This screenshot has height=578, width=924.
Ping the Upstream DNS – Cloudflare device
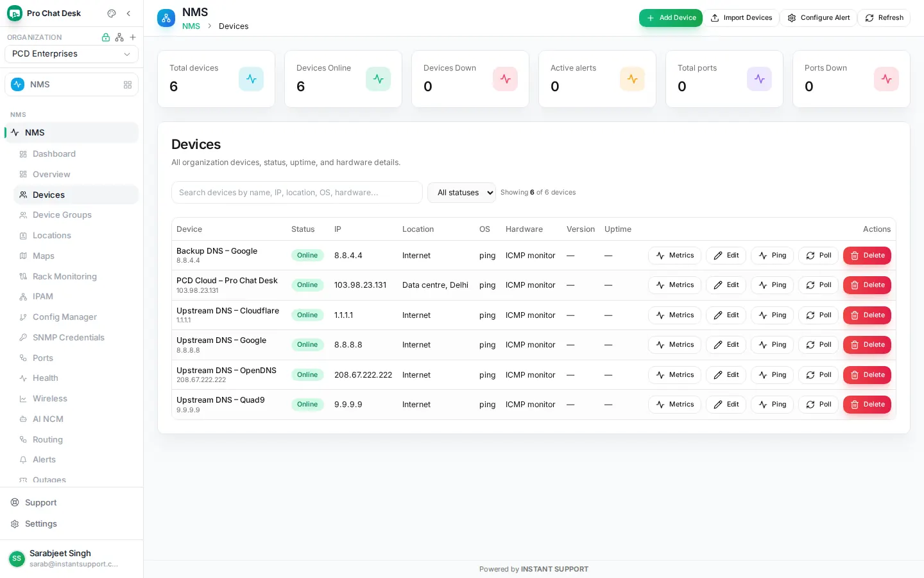tap(772, 315)
